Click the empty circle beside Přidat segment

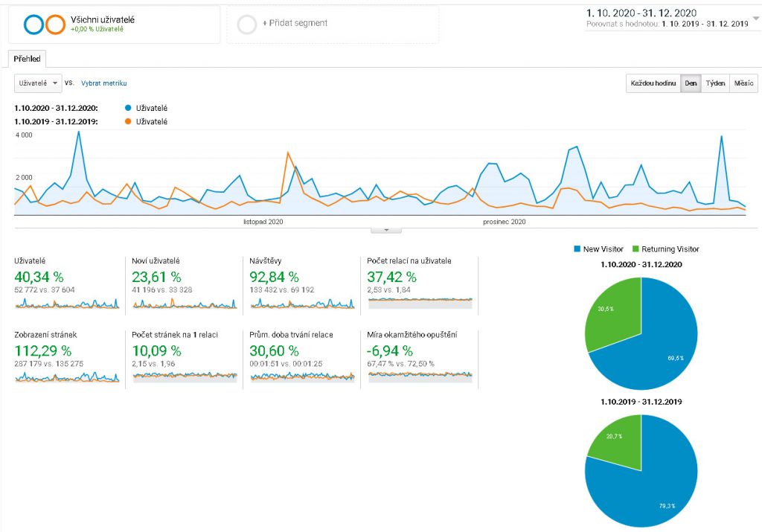[247, 25]
